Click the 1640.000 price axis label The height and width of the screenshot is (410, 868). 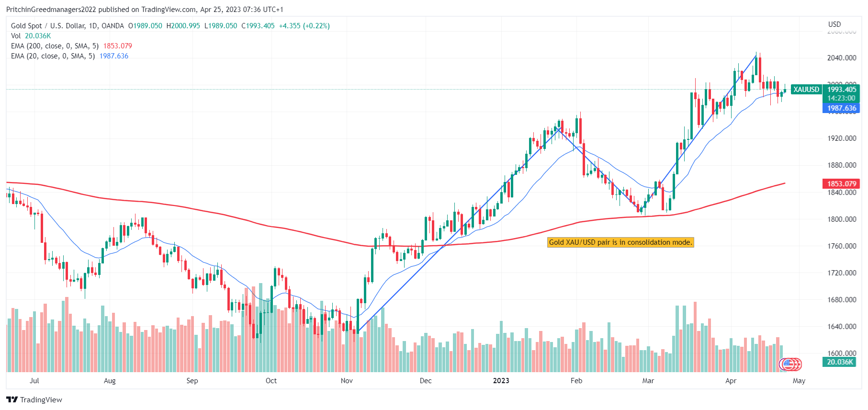842,327
